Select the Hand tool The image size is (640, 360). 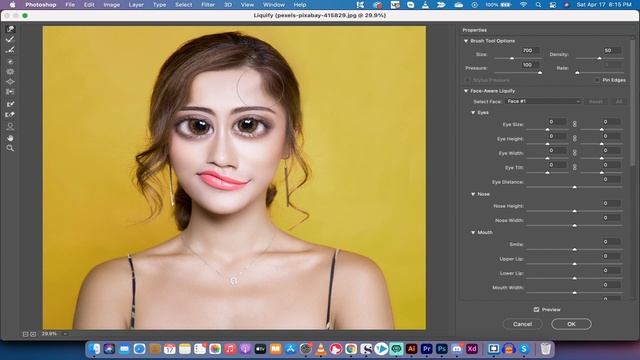pos(10,138)
